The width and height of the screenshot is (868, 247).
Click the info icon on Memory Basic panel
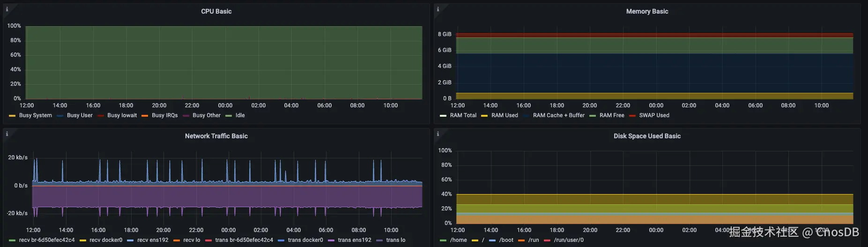click(438, 9)
